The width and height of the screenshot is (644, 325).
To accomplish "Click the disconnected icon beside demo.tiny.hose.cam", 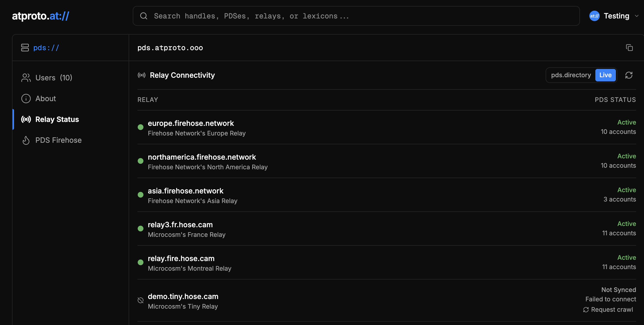I will [x=141, y=301].
